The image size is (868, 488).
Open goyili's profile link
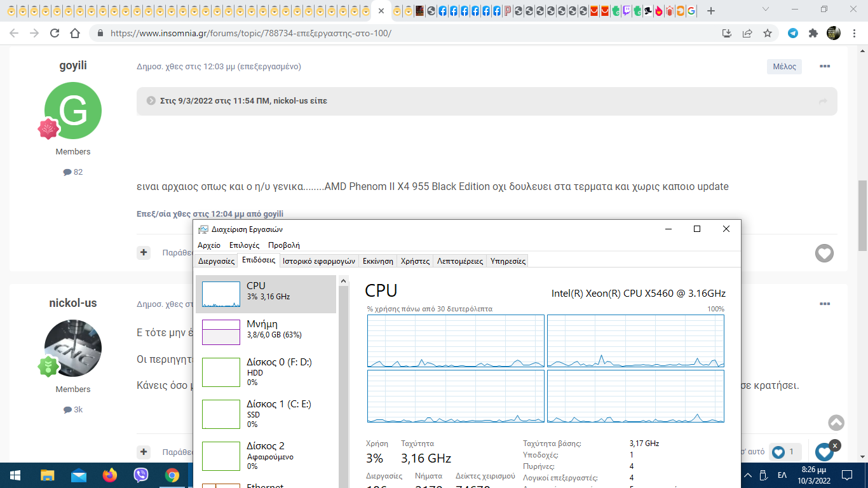pyautogui.click(x=73, y=65)
